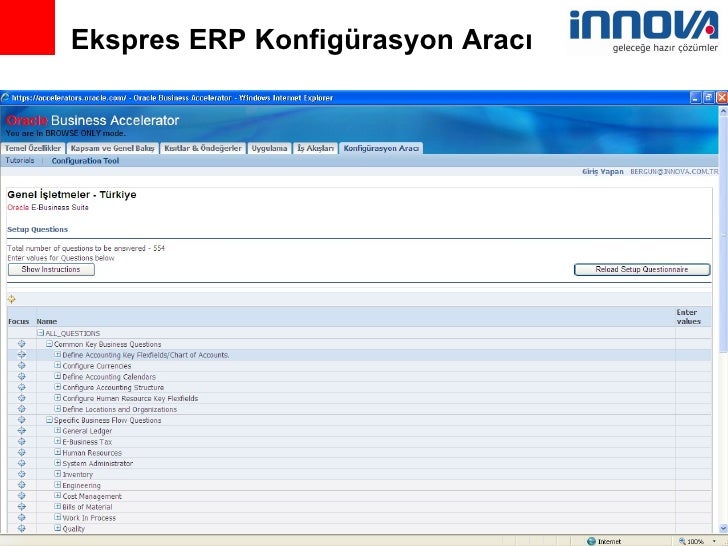Switch to the İş Akışları tab
Viewport: 728px width, 546px height.
coord(316,148)
